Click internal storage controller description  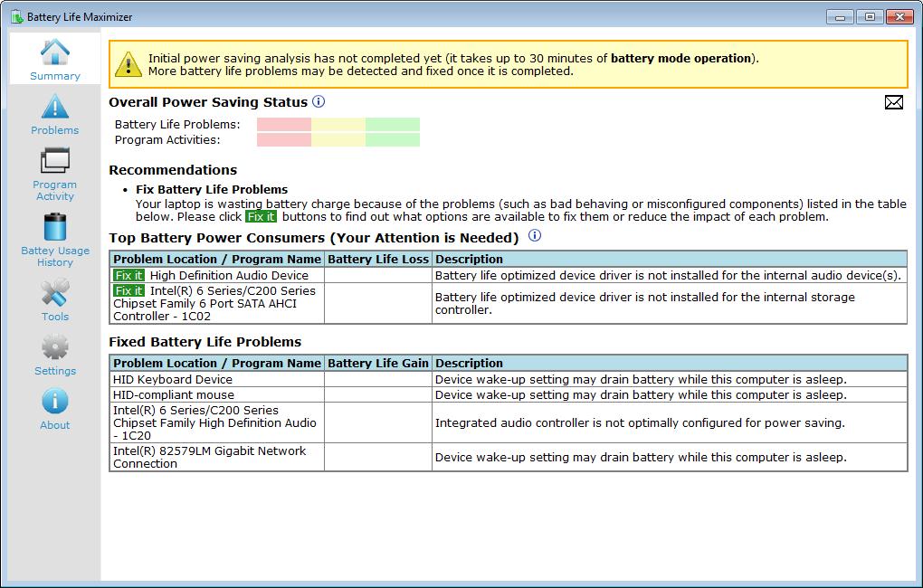pos(644,303)
